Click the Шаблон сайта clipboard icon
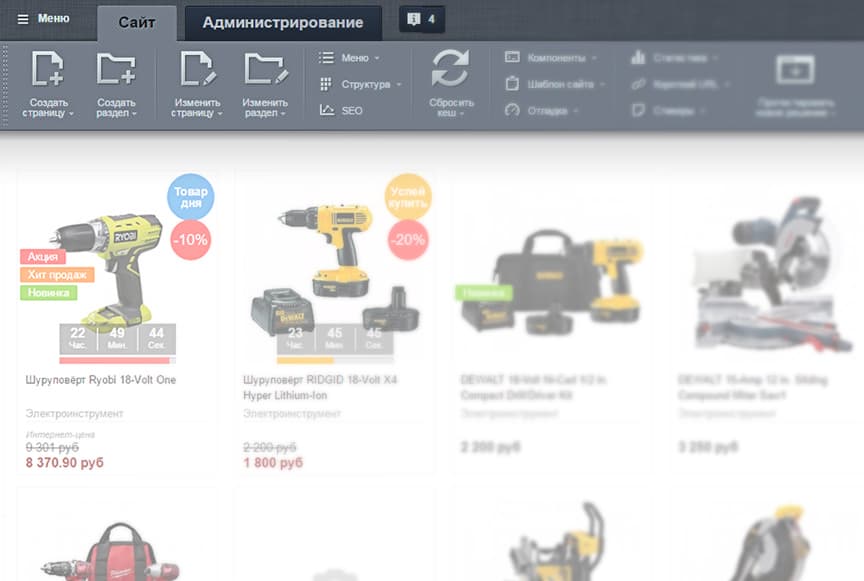The height and width of the screenshot is (581, 864). click(512, 83)
